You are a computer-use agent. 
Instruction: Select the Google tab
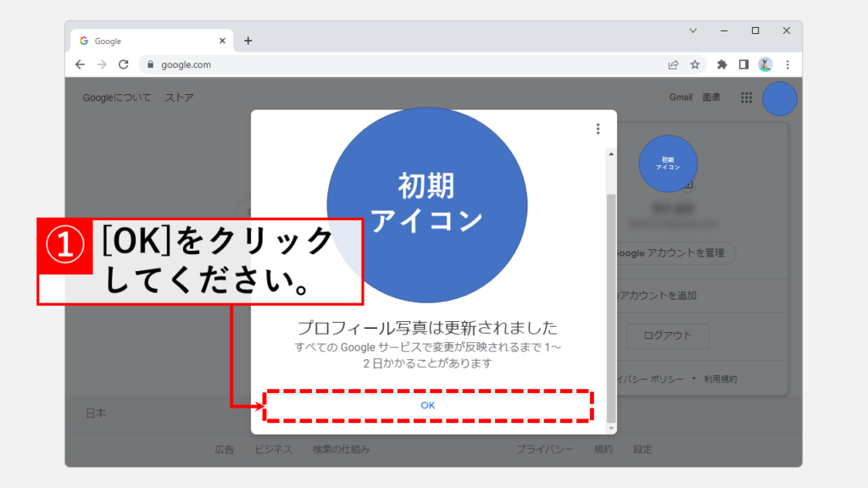coord(144,41)
